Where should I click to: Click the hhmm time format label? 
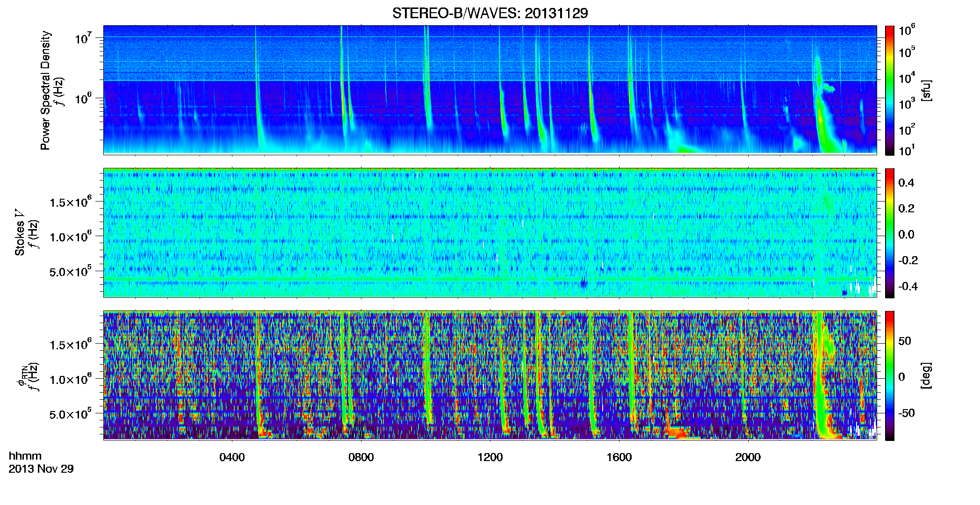pyautogui.click(x=25, y=456)
